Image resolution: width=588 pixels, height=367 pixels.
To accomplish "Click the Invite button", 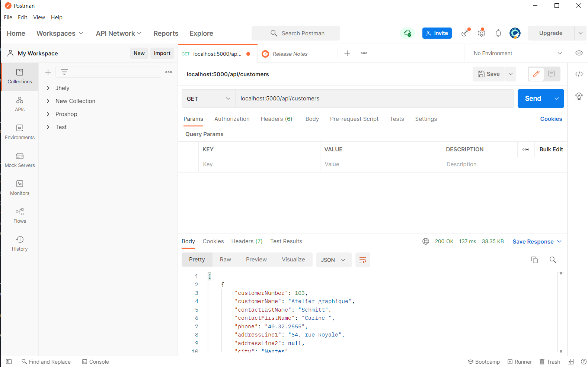I will click(x=437, y=33).
